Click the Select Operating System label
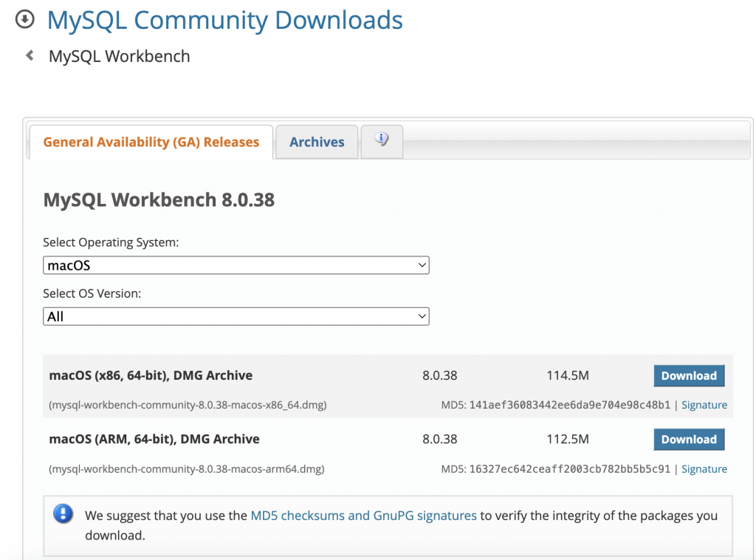 tap(111, 242)
